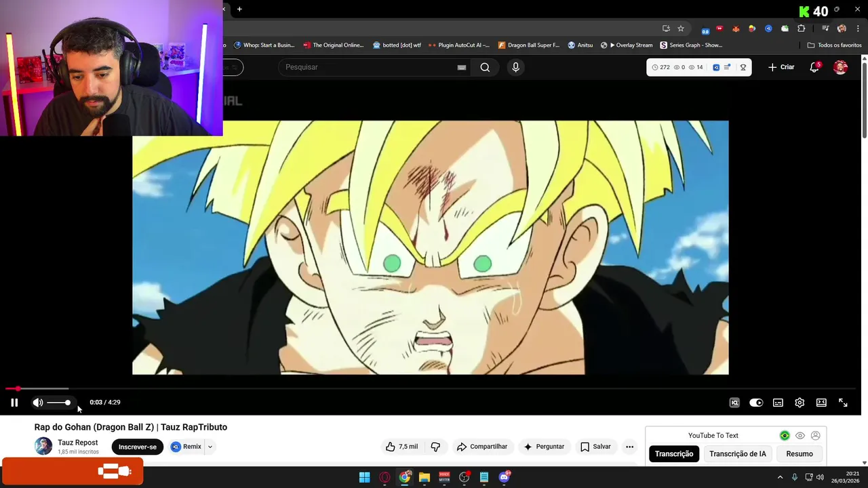Click the Remix button
The width and height of the screenshot is (868, 488).
pyautogui.click(x=186, y=447)
